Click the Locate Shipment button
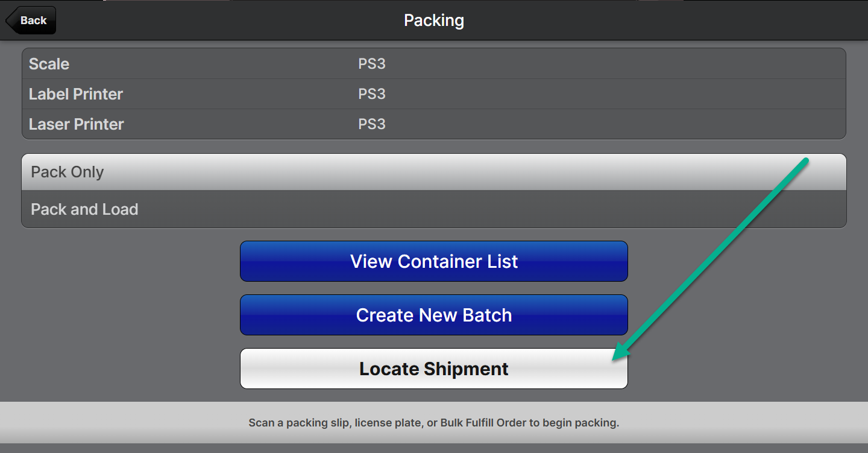 pyautogui.click(x=433, y=369)
